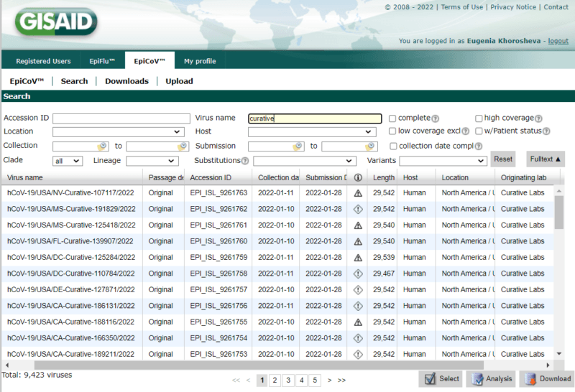
Task: Open calendar picker for Collection start date
Action: point(102,146)
